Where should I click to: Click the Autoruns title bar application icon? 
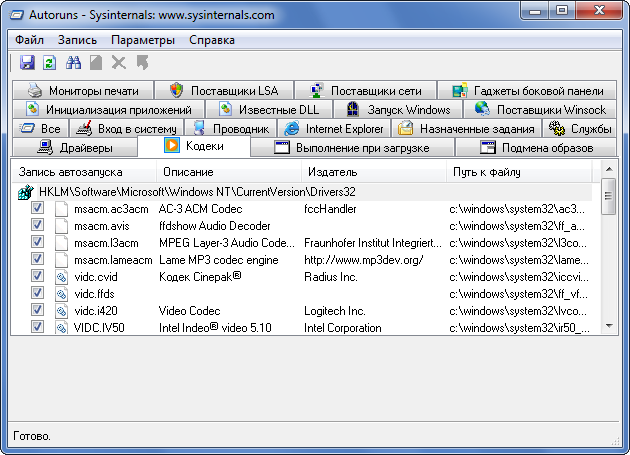pos(17,15)
